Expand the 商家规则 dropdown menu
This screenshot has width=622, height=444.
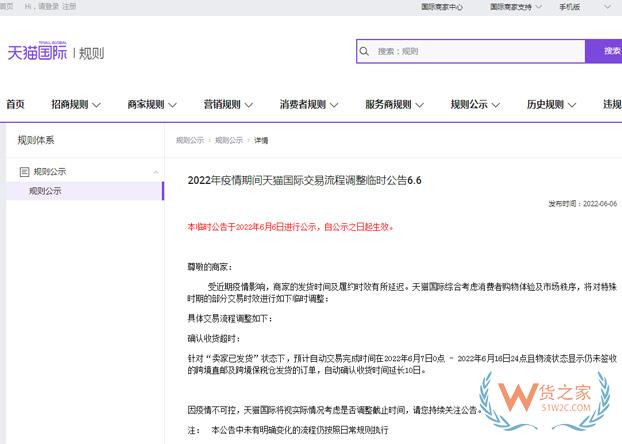pyautogui.click(x=152, y=104)
